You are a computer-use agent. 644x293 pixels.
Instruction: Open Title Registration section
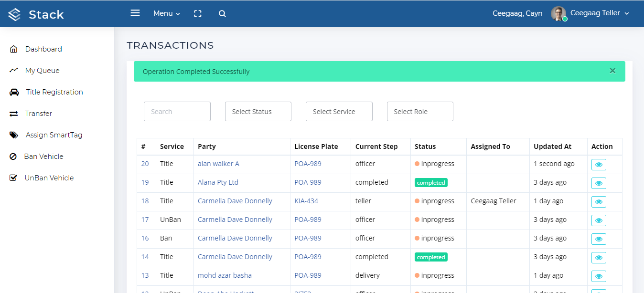[x=54, y=92]
